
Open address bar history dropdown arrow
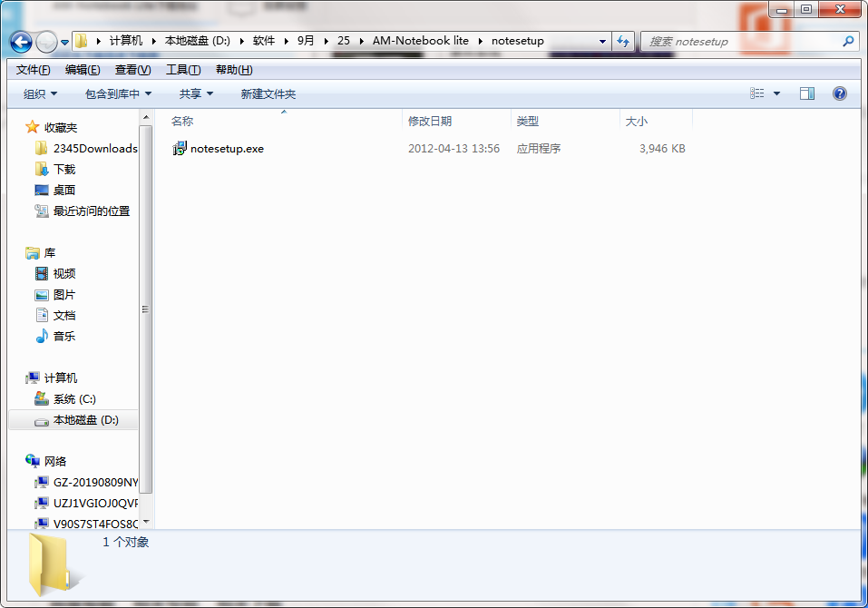coord(602,41)
